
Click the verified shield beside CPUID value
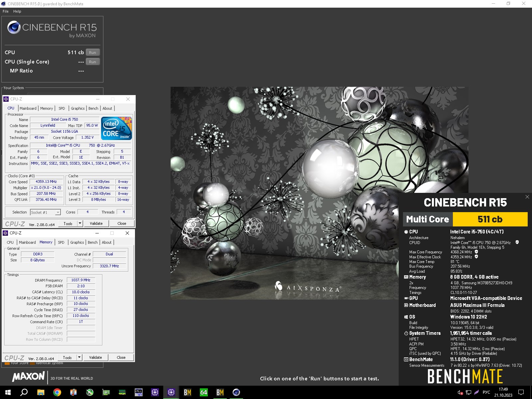coord(517,242)
